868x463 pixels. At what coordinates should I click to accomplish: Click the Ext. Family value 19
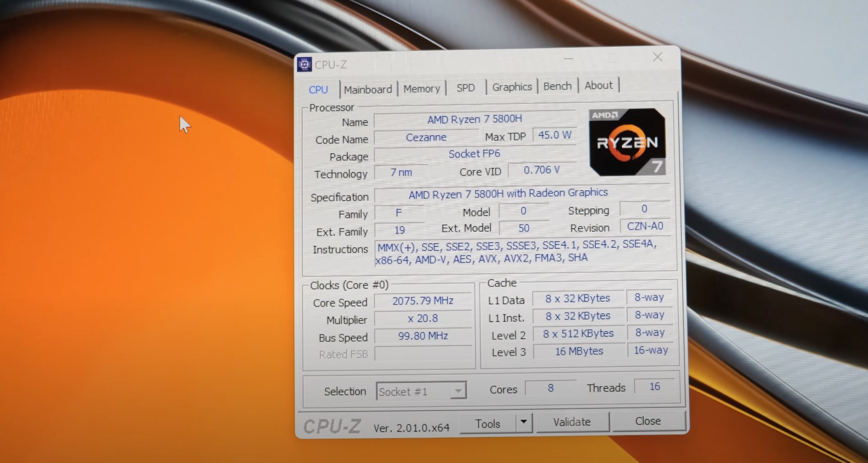[399, 230]
